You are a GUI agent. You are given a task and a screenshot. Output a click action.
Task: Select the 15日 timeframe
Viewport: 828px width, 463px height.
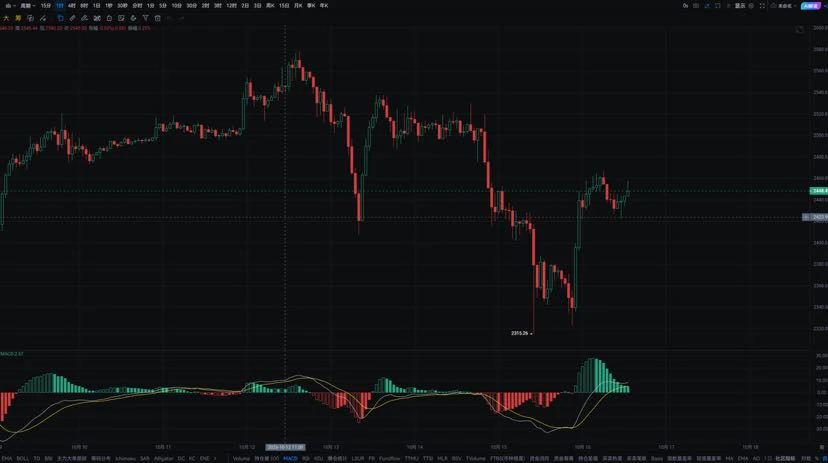[x=284, y=5]
